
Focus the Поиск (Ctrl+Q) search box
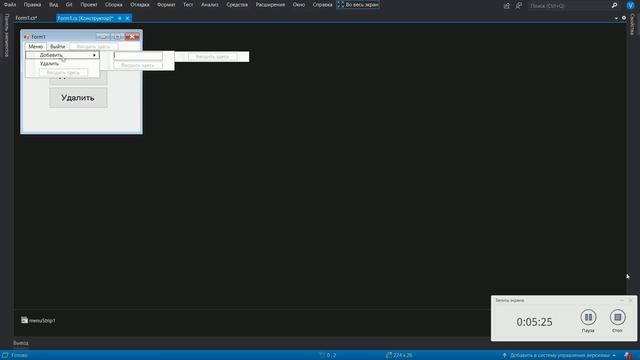pos(569,6)
